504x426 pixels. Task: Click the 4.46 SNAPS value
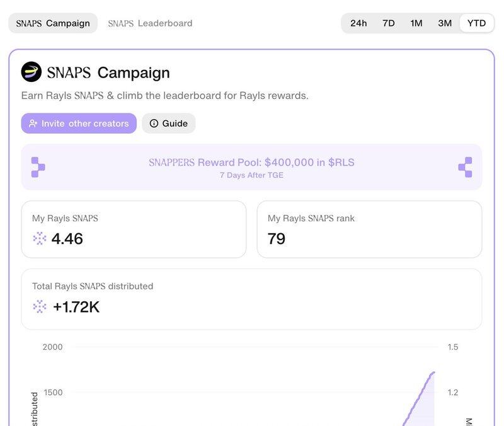[67, 239]
